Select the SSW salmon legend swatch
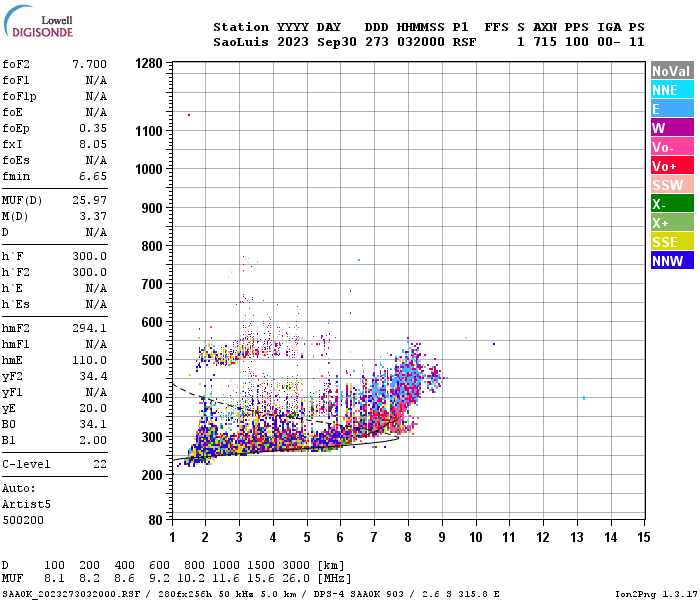This screenshot has height=600, width=700. click(672, 185)
